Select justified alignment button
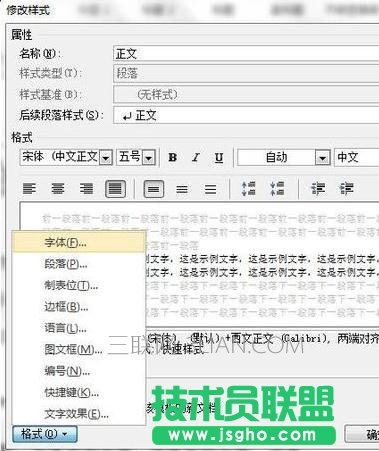This screenshot has width=379, height=451. (x=115, y=189)
